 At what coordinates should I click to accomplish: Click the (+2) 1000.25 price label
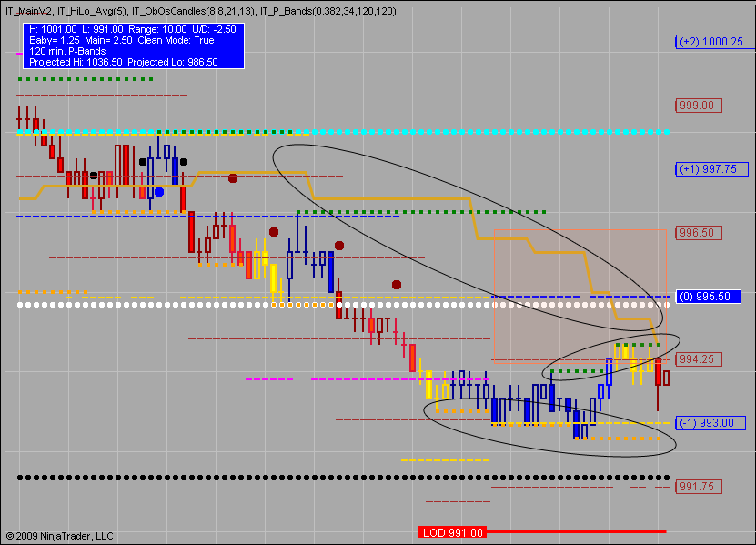[x=715, y=42]
